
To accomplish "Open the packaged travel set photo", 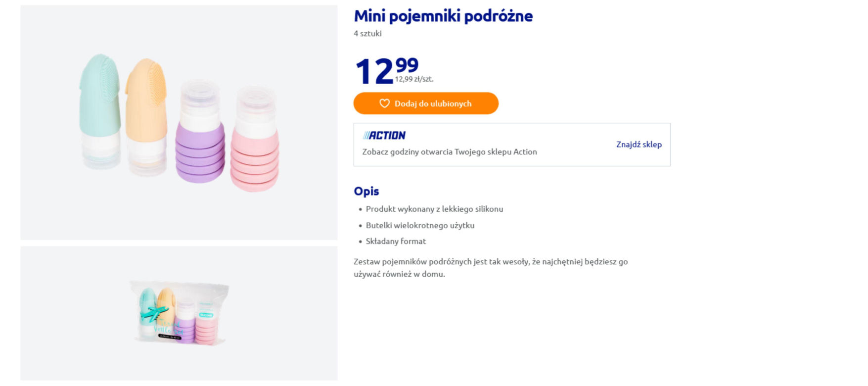I will coord(179,313).
